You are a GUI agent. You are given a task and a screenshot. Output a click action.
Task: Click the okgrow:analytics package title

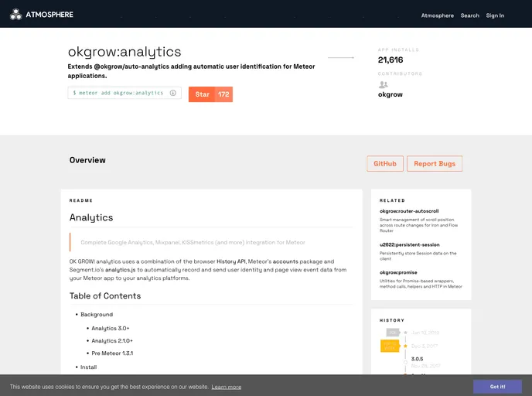[124, 52]
